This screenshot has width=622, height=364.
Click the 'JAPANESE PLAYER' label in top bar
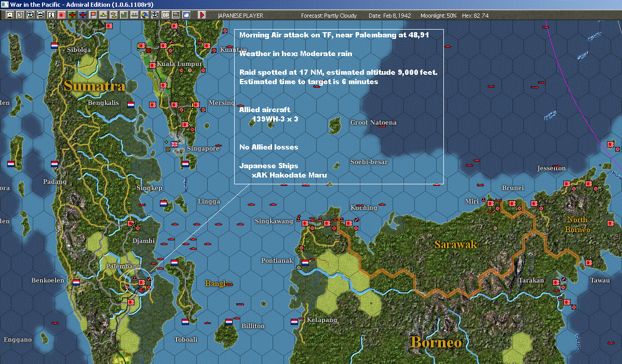[240, 16]
